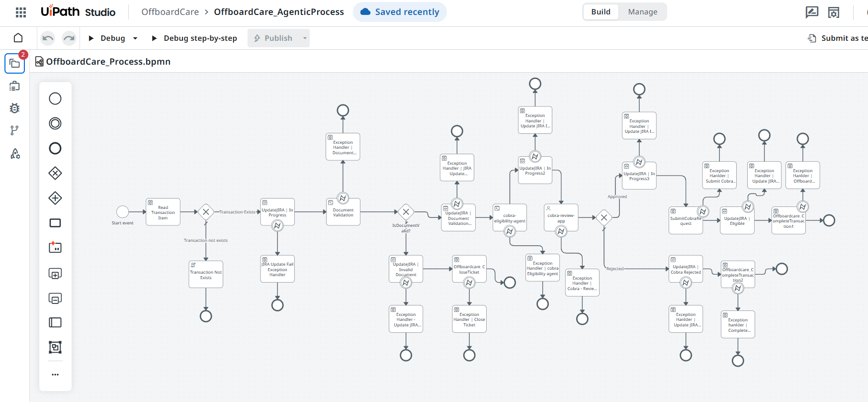Open the feedback pencil icon top right
Screen dimensions: 868x402
(812, 12)
